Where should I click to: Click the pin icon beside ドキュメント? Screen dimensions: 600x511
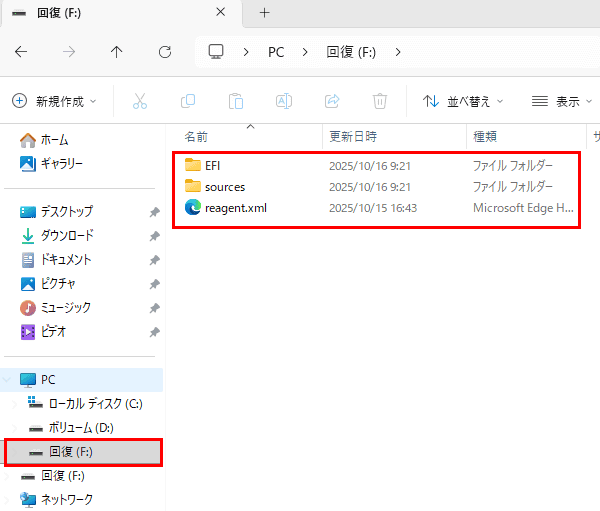[154, 260]
